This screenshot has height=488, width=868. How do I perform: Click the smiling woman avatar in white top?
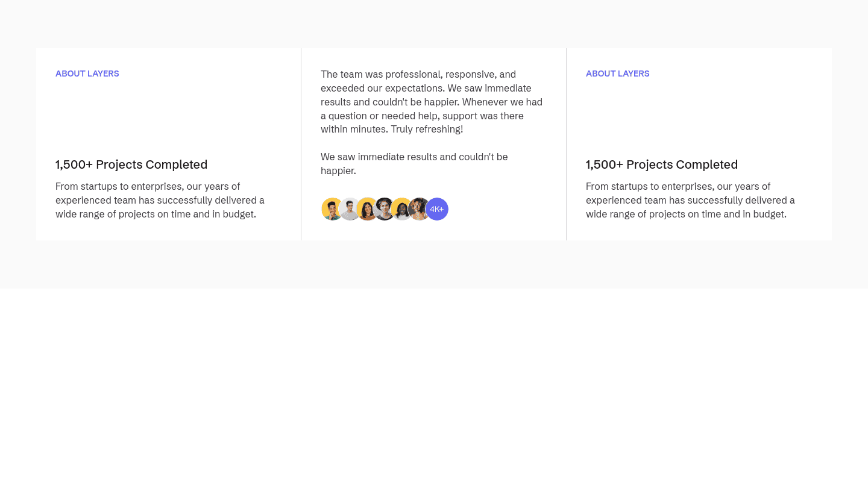(401, 209)
